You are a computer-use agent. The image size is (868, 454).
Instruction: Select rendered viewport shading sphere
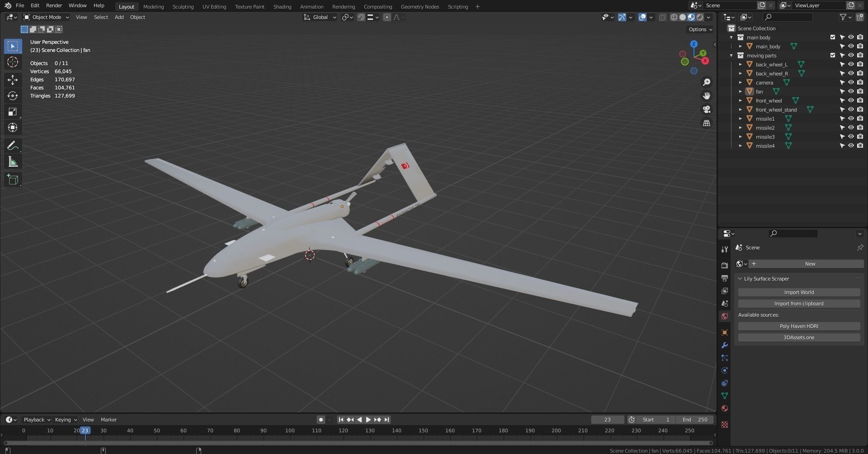(x=700, y=17)
